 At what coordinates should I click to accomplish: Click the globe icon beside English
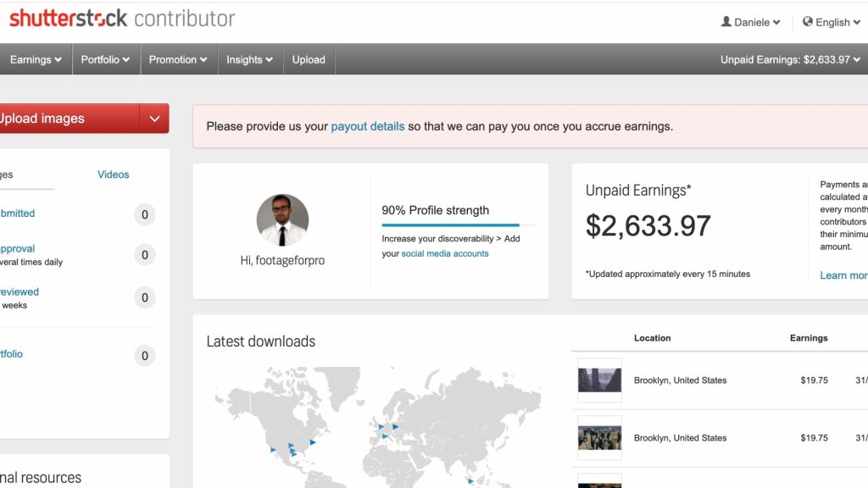click(808, 21)
